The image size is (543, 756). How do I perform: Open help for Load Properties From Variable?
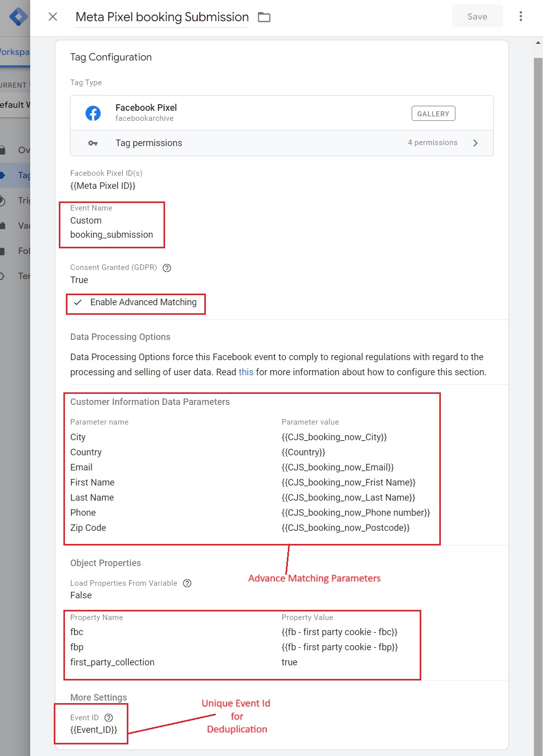[187, 583]
